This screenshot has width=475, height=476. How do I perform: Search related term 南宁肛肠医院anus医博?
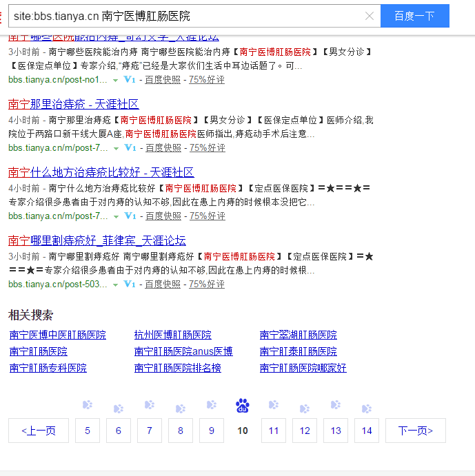[x=183, y=351]
